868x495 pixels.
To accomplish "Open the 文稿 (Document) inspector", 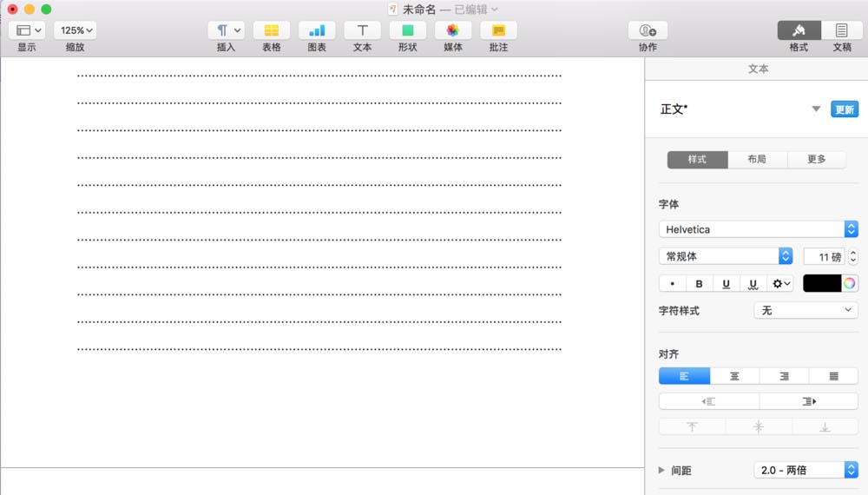I will tap(841, 30).
